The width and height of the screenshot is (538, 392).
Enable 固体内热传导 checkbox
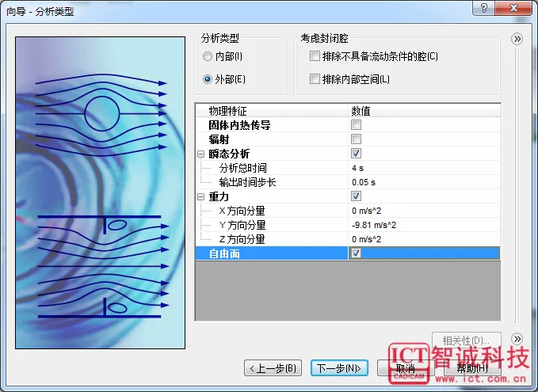(356, 125)
